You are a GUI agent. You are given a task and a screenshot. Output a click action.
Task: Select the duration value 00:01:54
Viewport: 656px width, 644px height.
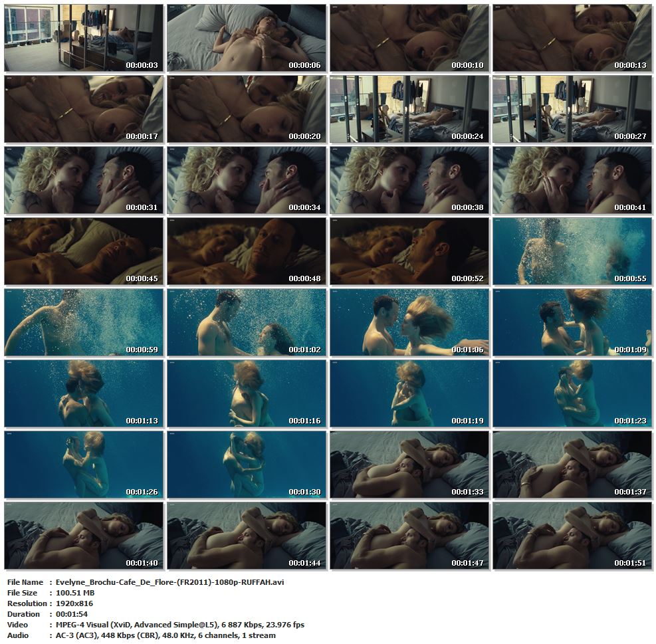72,614
